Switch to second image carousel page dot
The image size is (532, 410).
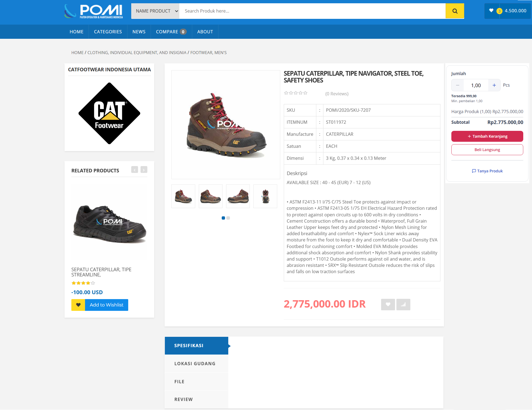228,218
